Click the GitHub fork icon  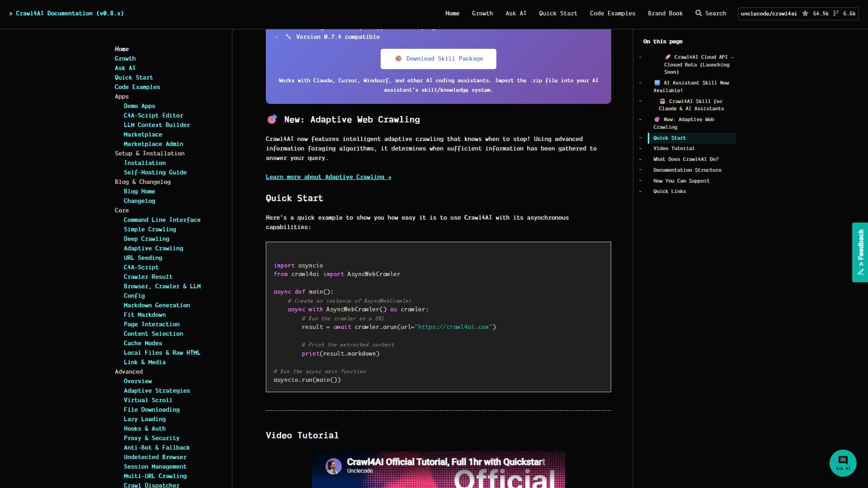point(835,14)
